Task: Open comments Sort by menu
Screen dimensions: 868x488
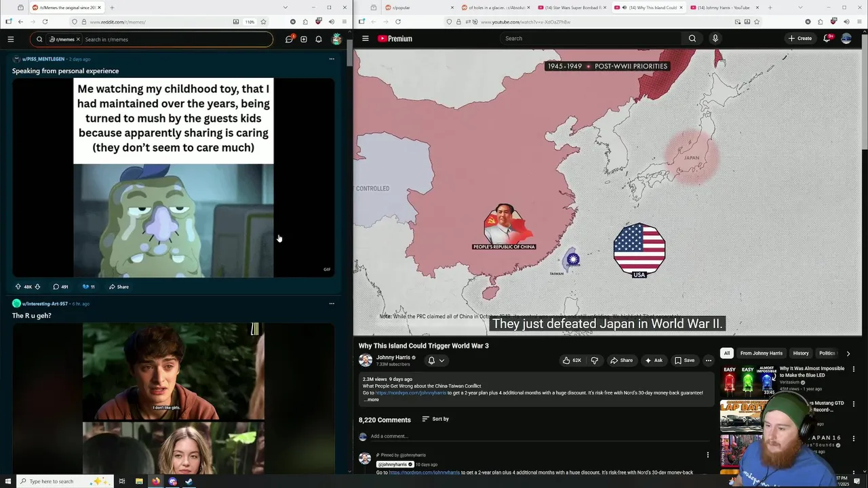Action: point(435,419)
